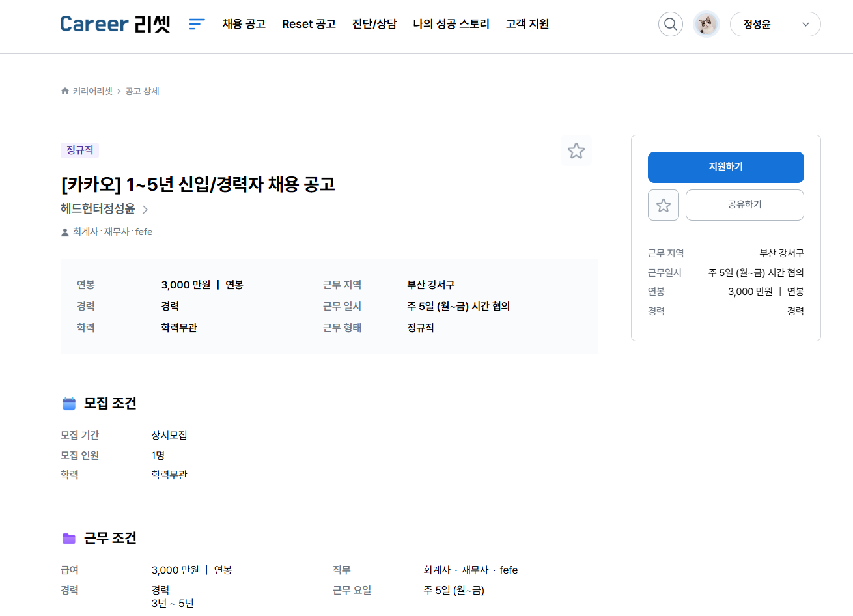
Task: Click the 주 5일 (월~금) 근무 요일 value
Action: [454, 591]
